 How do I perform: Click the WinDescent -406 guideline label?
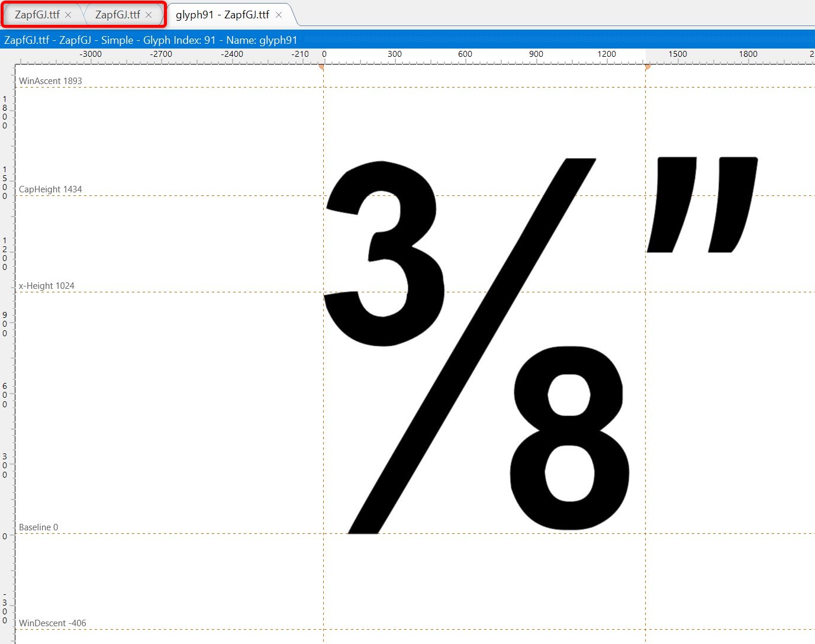click(53, 623)
